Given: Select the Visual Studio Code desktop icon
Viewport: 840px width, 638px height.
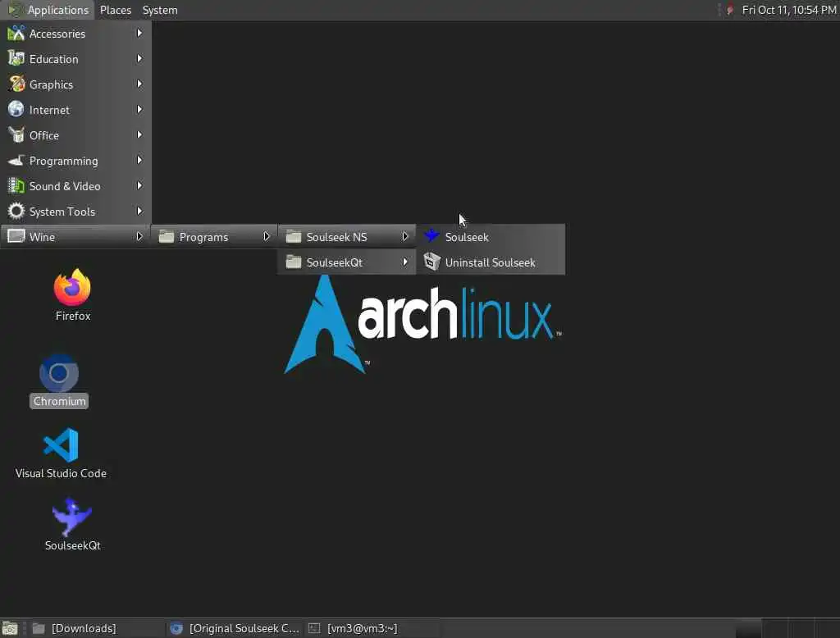Looking at the screenshot, I should tap(61, 444).
